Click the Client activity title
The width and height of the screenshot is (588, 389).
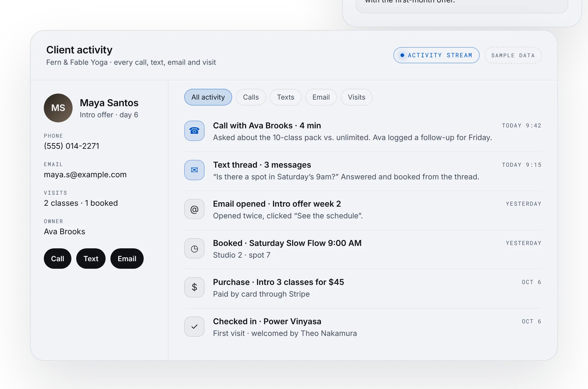79,50
